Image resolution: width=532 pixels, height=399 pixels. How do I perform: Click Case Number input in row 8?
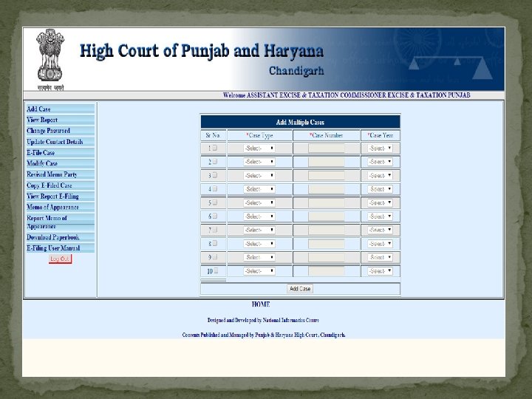tap(326, 244)
